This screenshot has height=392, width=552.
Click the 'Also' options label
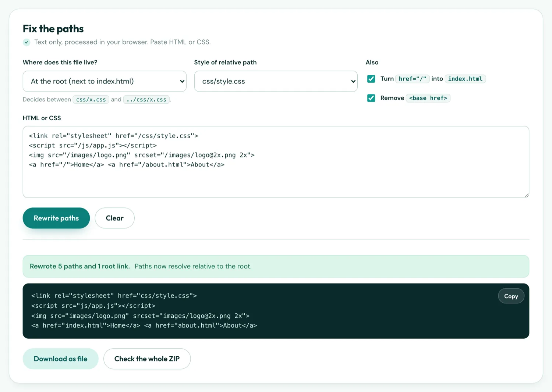(x=372, y=63)
